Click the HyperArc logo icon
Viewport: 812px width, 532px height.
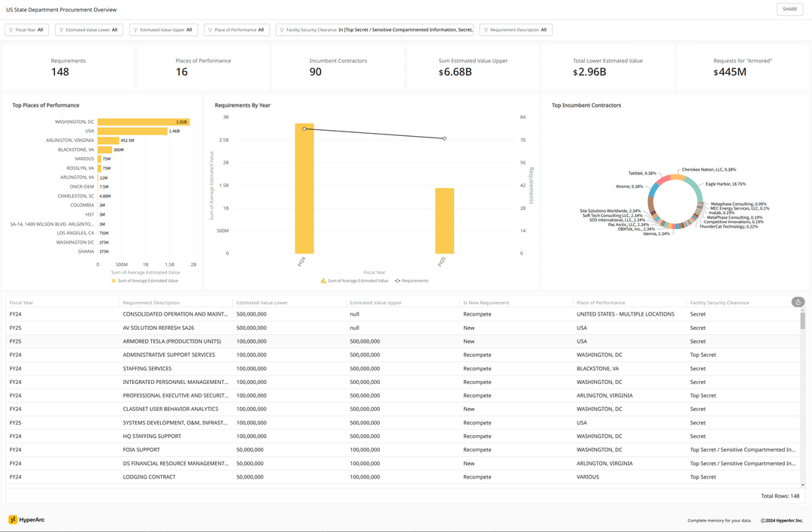(x=13, y=519)
